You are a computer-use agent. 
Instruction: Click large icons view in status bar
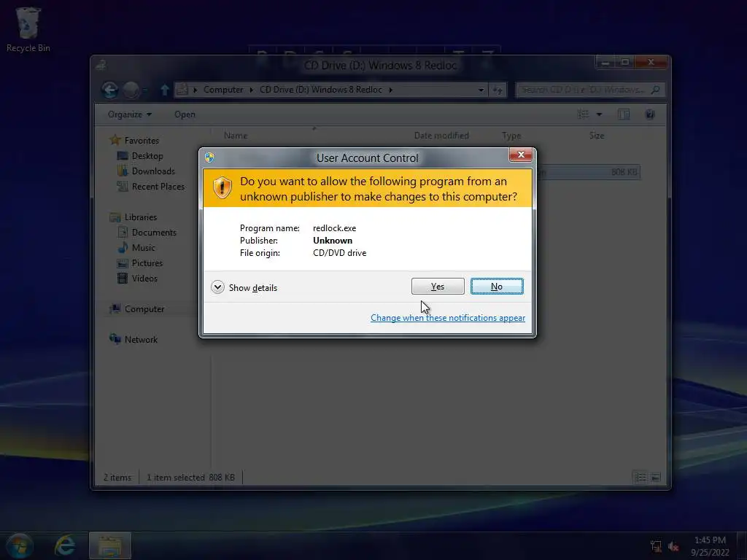656,477
